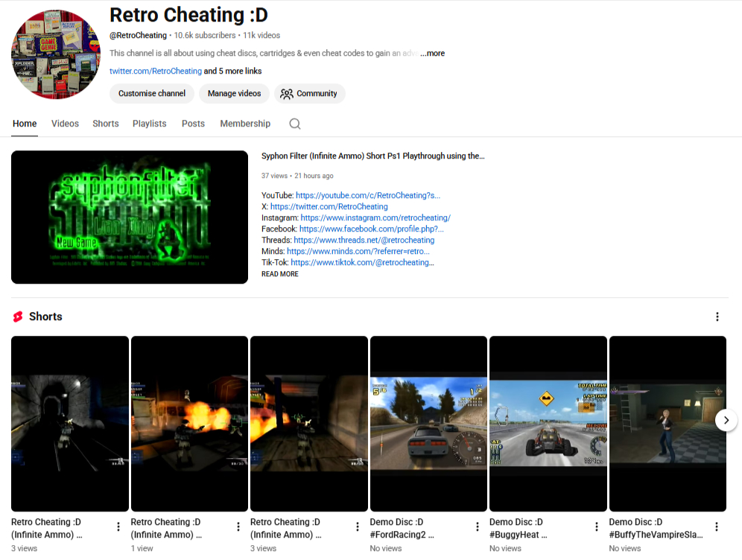Show next Shorts with the right arrow
The width and height of the screenshot is (742, 560).
click(726, 420)
